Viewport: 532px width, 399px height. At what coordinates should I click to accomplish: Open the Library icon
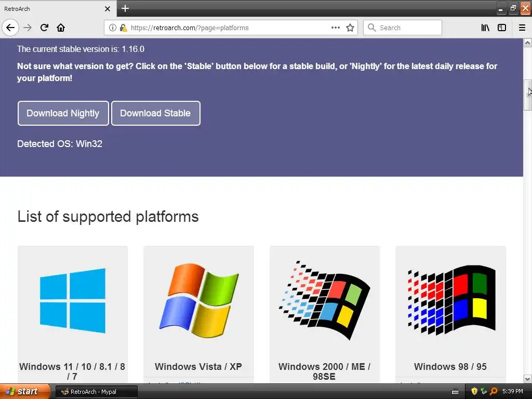pyautogui.click(x=485, y=28)
